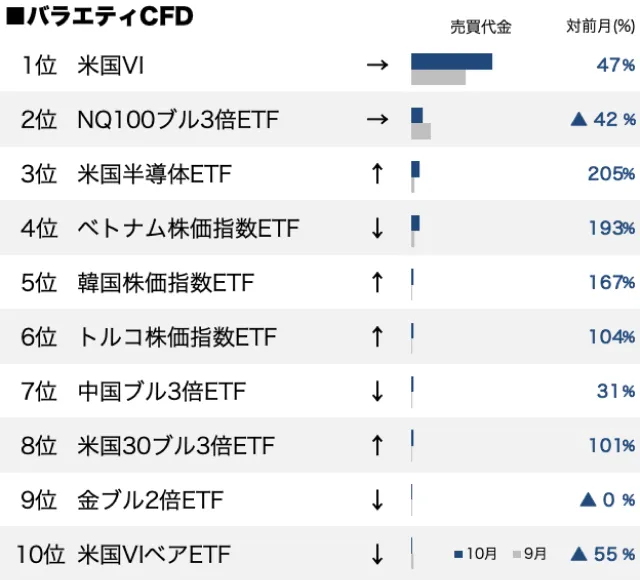Click the down arrow for 金ブル2倍ETF

click(x=377, y=499)
